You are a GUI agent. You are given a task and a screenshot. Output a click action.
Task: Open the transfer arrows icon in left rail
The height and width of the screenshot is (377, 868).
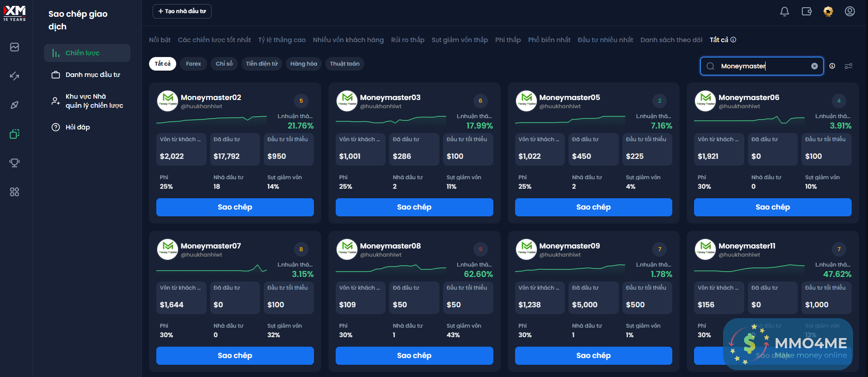(14, 76)
